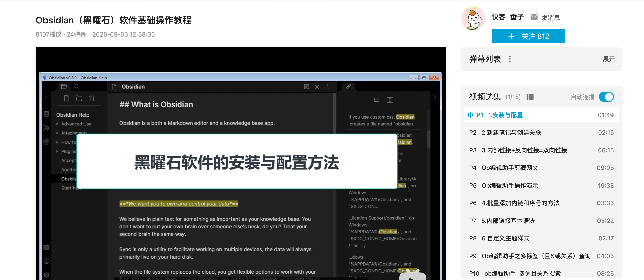Viewport: 644px width, 280px height.
Task: Create a new note in Obsidian sidebar
Action: tap(67, 98)
